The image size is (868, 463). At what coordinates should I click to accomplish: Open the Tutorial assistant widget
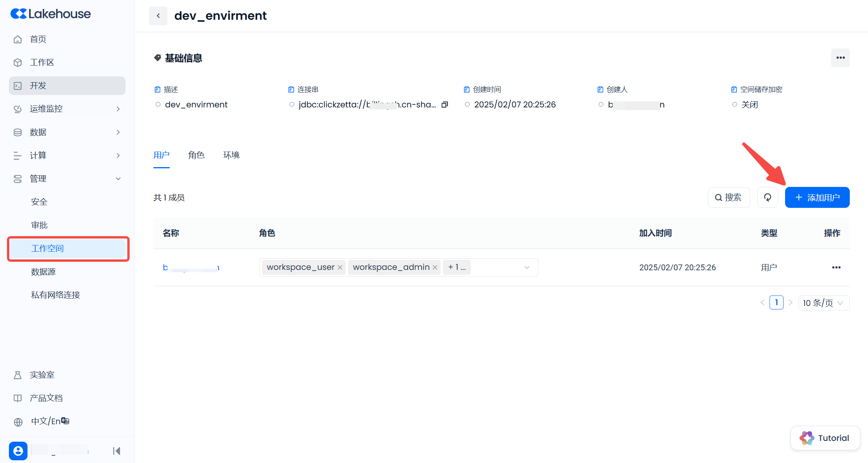pyautogui.click(x=825, y=438)
